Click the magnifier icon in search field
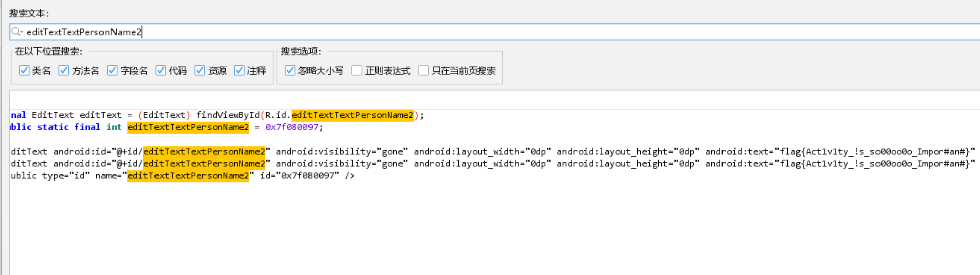 (17, 32)
